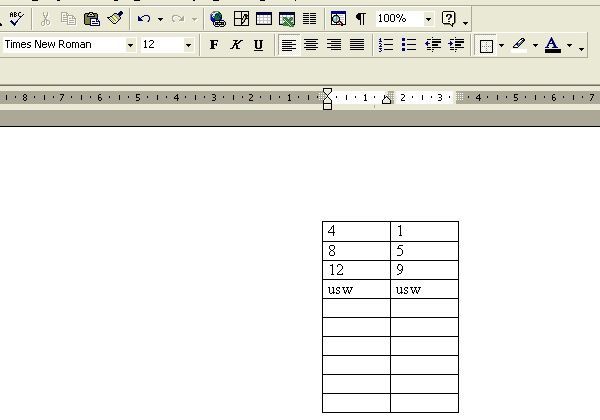Click the Paste clipboard icon
Image resolution: width=600 pixels, height=420 pixels.
tap(92, 18)
